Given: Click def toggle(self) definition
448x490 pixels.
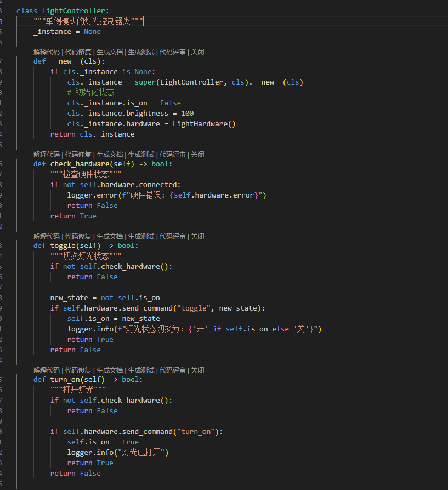Looking at the screenshot, I should pyautogui.click(x=86, y=246).
